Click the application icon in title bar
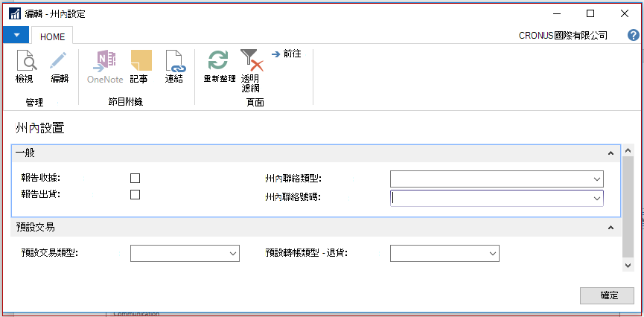Screen dimensions: 644x317 coord(15,13)
